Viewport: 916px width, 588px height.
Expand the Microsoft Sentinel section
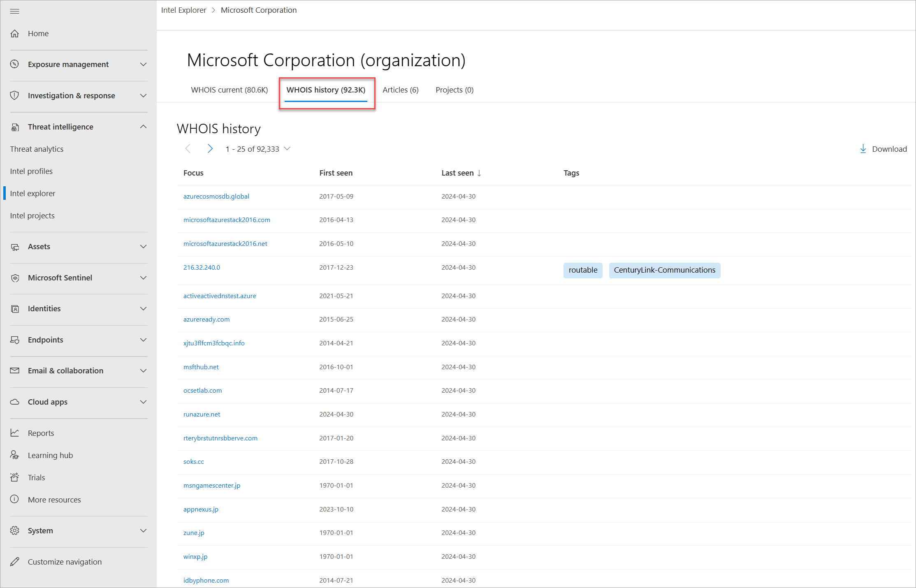tap(143, 278)
